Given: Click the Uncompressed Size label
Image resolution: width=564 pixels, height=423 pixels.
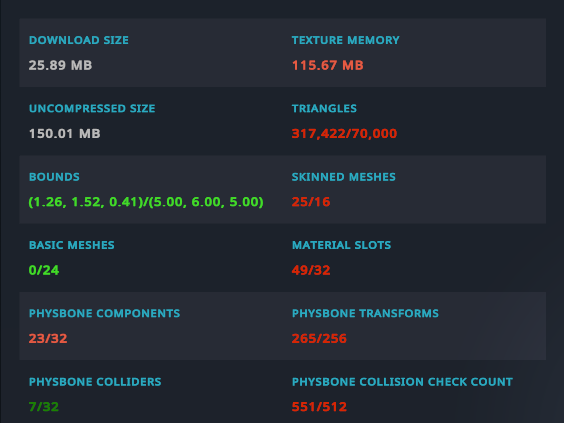Looking at the screenshot, I should (x=92, y=108).
